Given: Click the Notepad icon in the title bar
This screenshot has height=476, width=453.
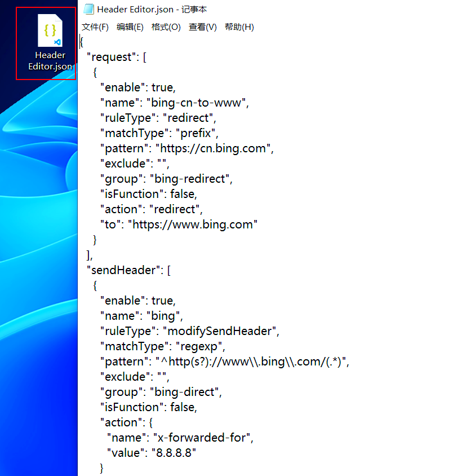Looking at the screenshot, I should pos(88,9).
